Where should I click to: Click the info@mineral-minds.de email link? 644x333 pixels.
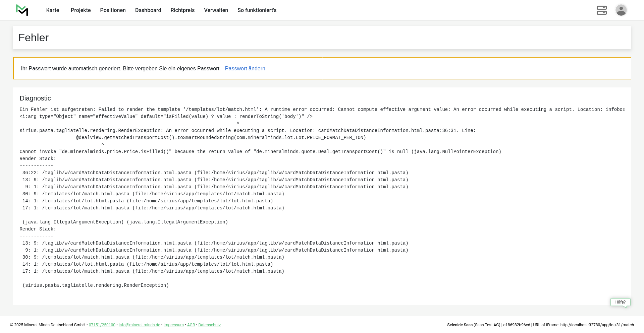(x=139, y=325)
